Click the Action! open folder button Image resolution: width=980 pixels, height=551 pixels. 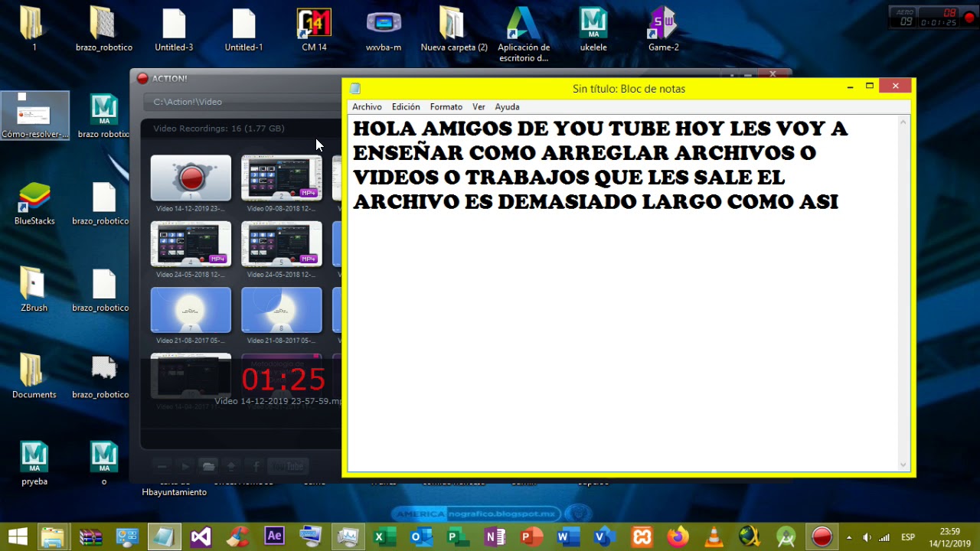208,466
